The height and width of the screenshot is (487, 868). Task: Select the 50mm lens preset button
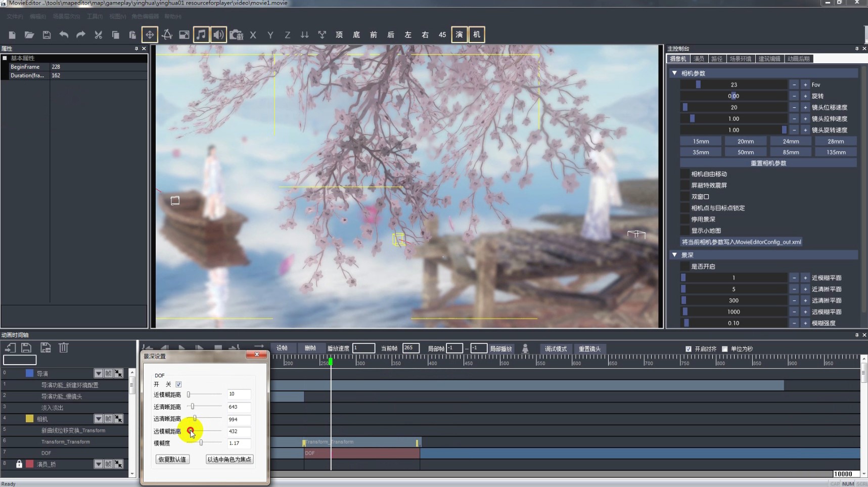click(745, 152)
